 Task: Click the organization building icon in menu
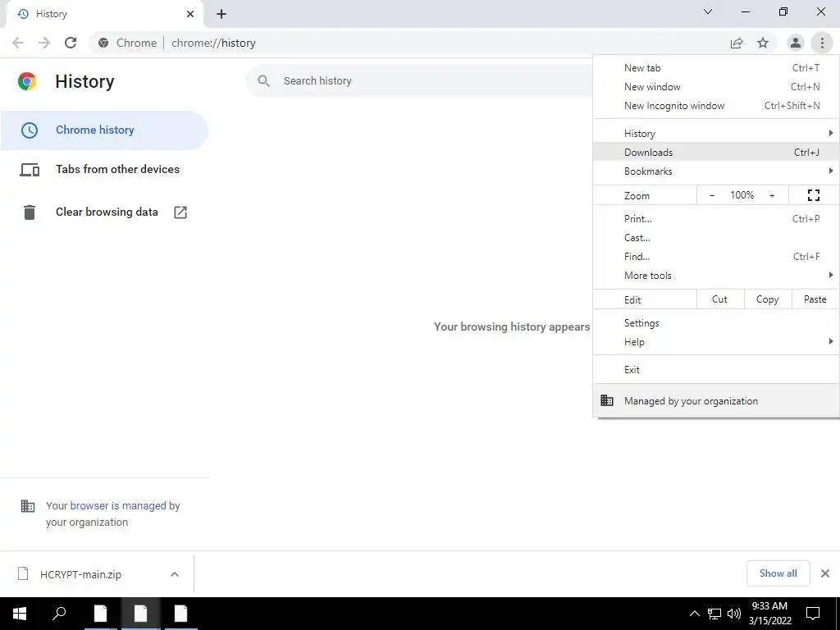click(x=607, y=400)
